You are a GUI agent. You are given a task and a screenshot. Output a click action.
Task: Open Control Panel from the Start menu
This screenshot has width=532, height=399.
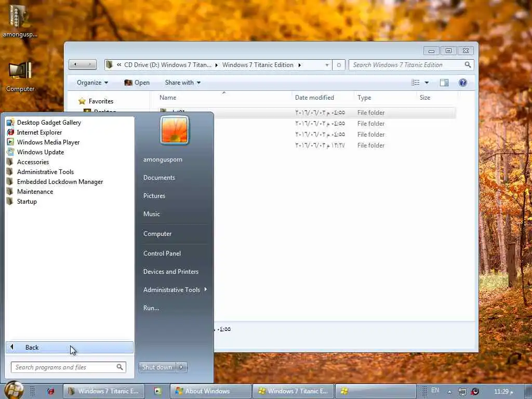pos(162,254)
